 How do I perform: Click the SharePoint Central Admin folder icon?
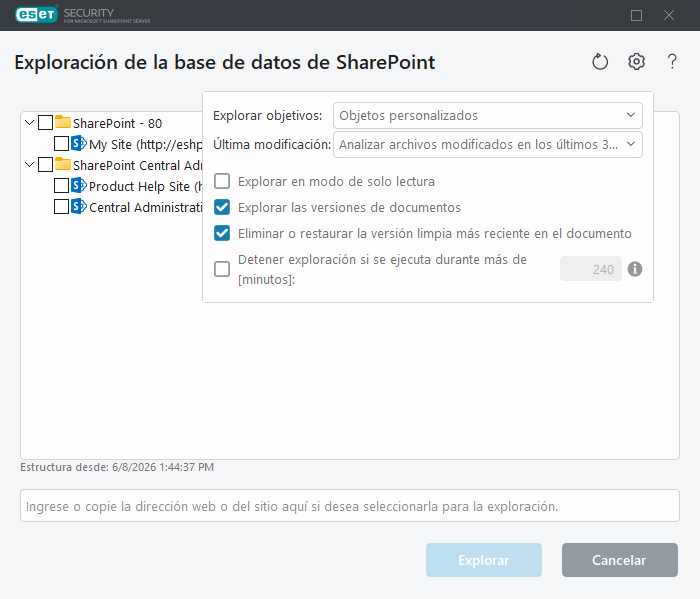(x=63, y=164)
